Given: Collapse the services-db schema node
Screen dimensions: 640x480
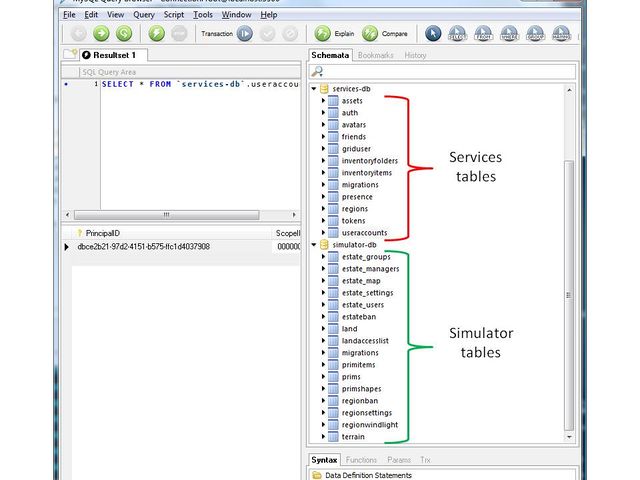Looking at the screenshot, I should click(313, 89).
